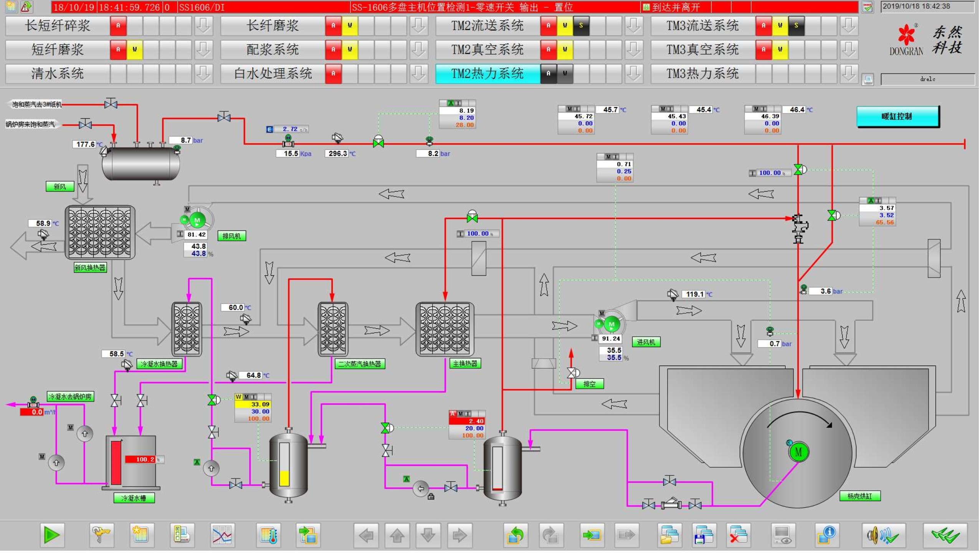The image size is (980, 553).
Task: Click the thermometer table icon
Action: [268, 536]
